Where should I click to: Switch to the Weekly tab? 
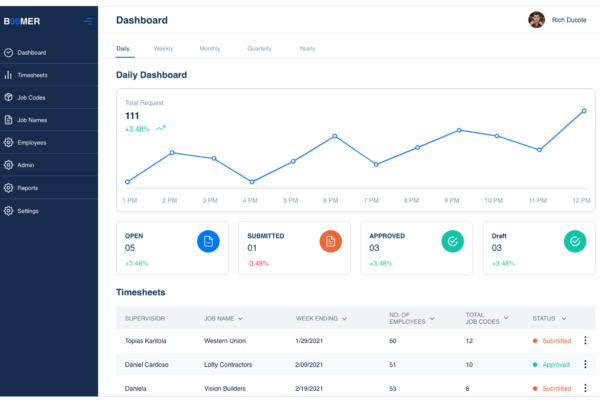(163, 48)
